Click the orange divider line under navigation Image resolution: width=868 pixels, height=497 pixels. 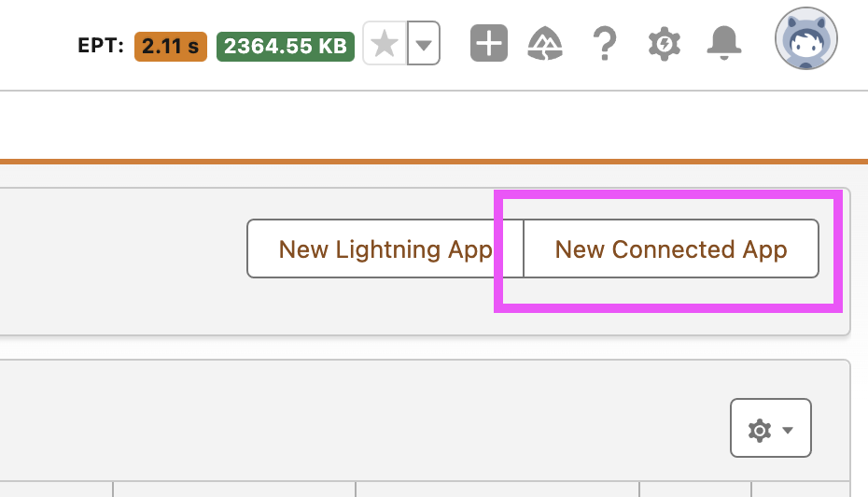[x=373, y=162]
